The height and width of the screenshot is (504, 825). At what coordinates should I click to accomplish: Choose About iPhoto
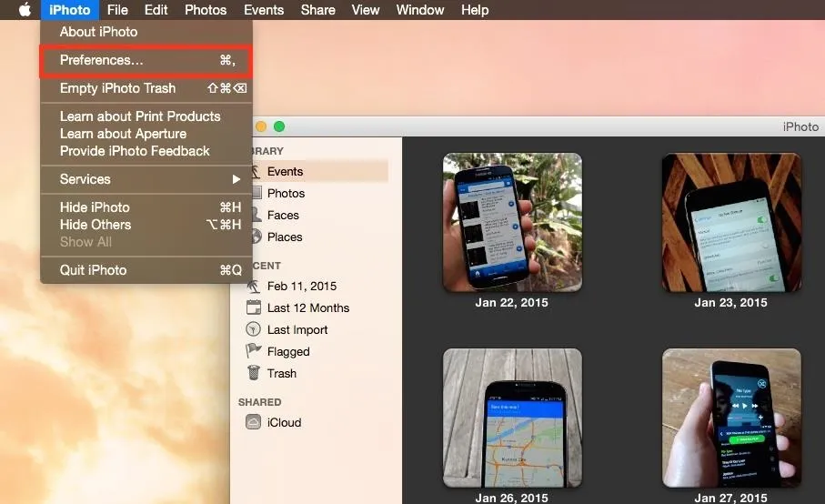pos(146,32)
